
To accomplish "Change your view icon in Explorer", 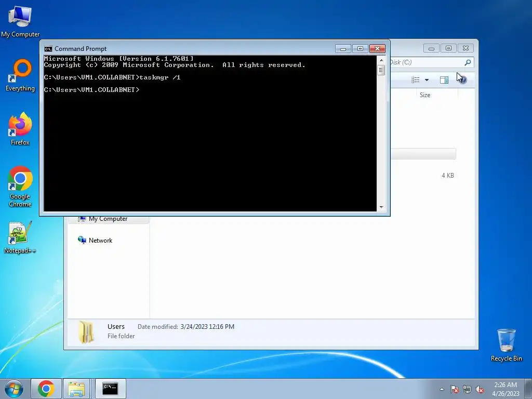I will coord(416,79).
